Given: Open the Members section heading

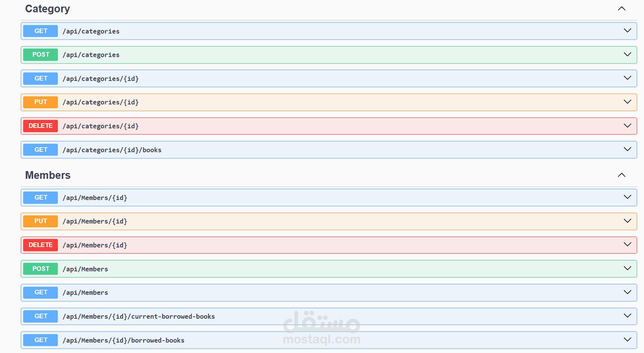Looking at the screenshot, I should pos(48,175).
